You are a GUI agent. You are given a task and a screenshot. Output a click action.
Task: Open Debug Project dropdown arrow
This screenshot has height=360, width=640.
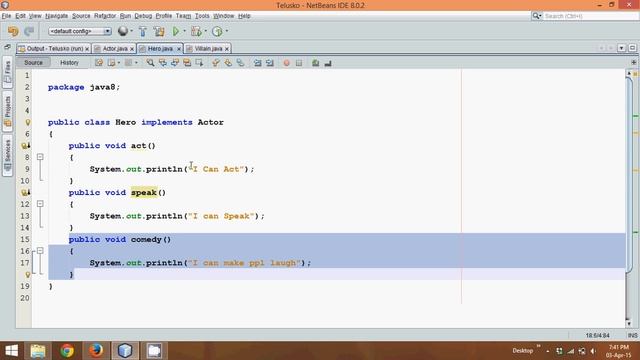point(205,31)
